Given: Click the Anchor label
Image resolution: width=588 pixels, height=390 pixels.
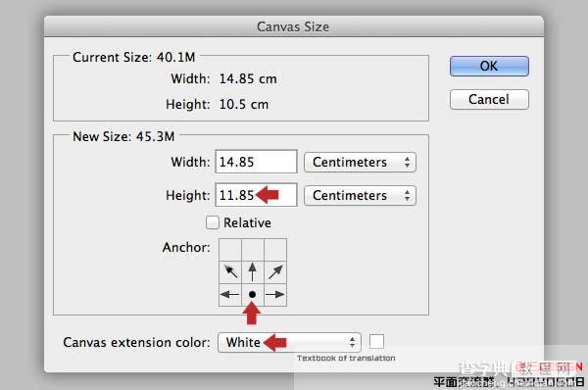Looking at the screenshot, I should coord(186,248).
